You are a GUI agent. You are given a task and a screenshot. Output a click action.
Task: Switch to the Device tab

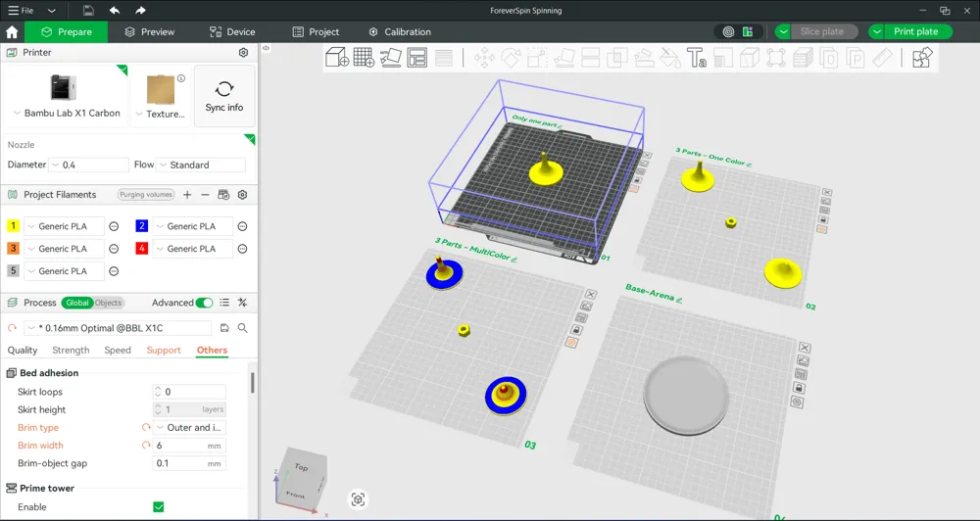[232, 32]
